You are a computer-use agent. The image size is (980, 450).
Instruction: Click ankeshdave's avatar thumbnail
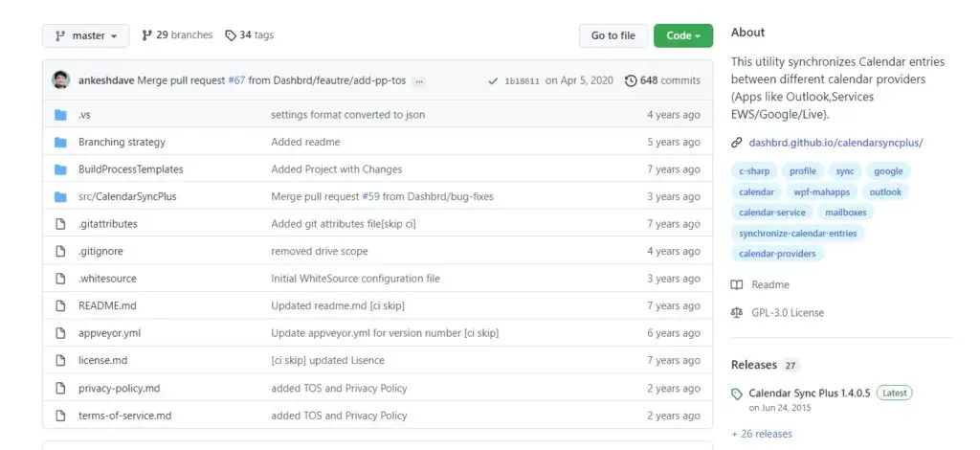tap(61, 80)
